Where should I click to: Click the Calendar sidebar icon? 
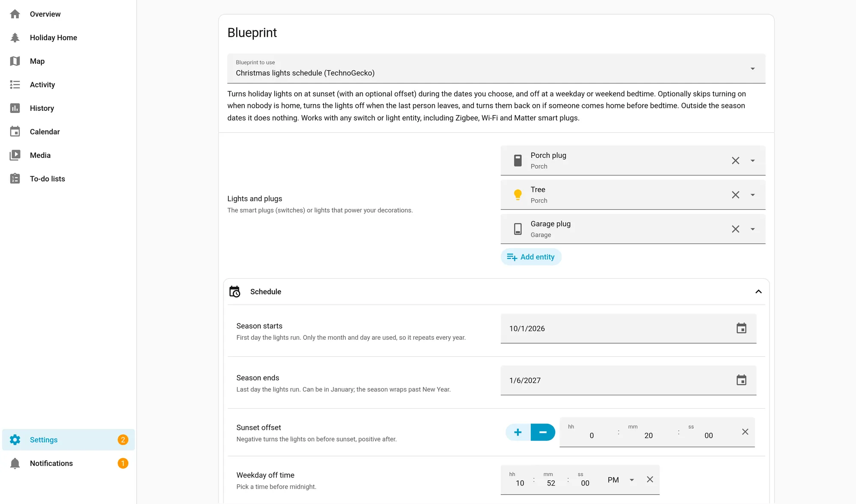15,132
